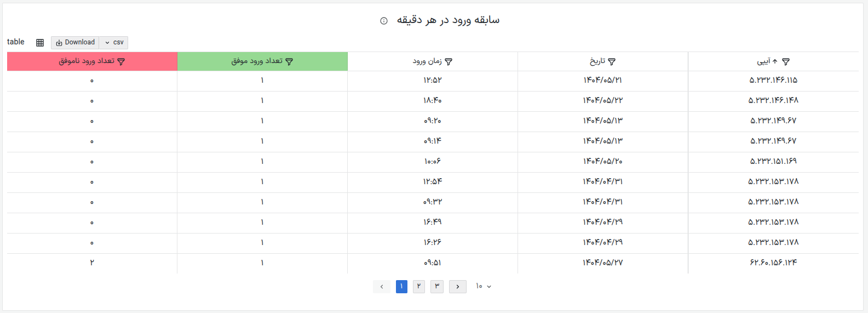868x313 pixels.
Task: Open filter on the green successful logins column
Action: (x=290, y=62)
